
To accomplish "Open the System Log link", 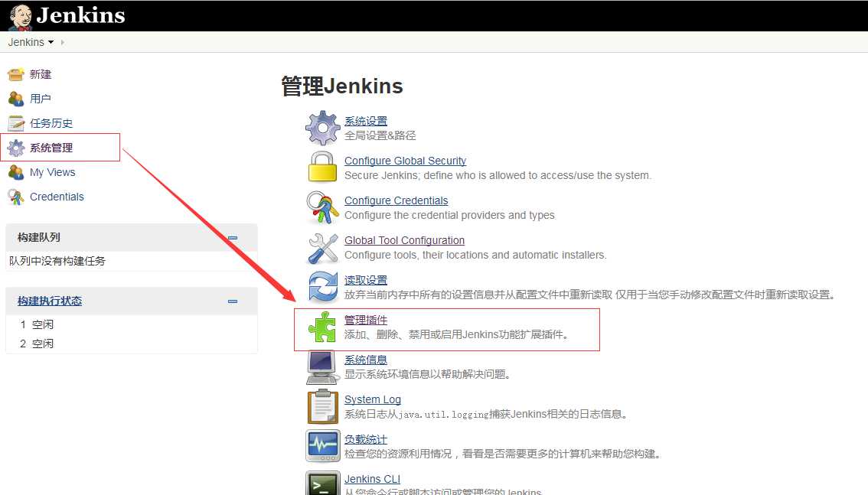I will point(373,399).
